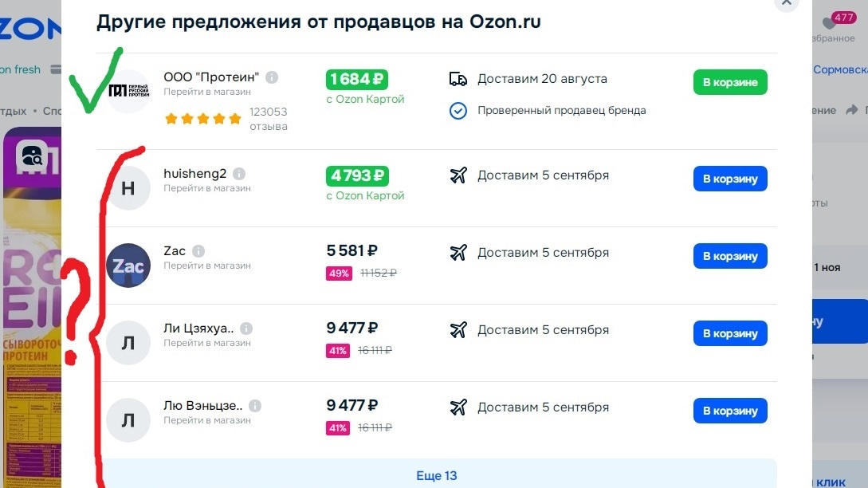Image resolution: width=868 pixels, height=488 pixels.
Task: Add Ли Цзяхуа offer to cart
Action: tap(730, 333)
